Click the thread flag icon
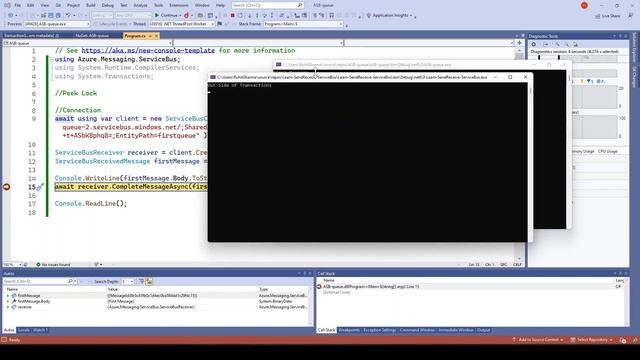This screenshot has height=360, width=640. [220, 24]
